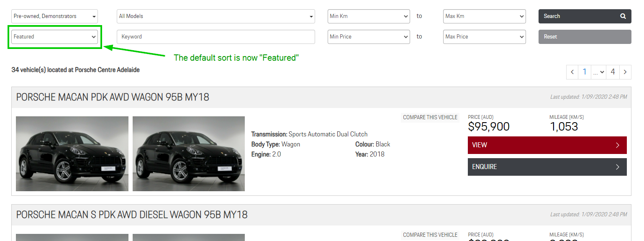The image size is (644, 241).
Task: Click the arrow icon on the ENQUIRE button
Action: point(618,167)
